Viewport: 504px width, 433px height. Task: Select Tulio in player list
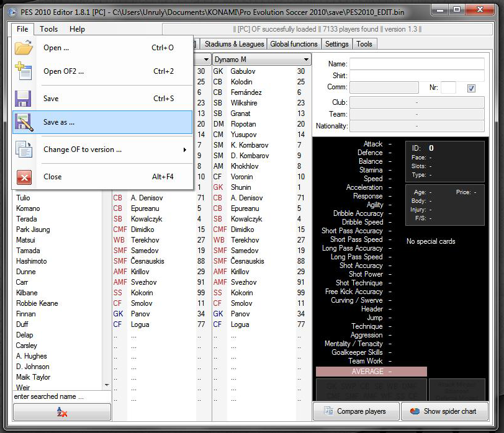(23, 198)
